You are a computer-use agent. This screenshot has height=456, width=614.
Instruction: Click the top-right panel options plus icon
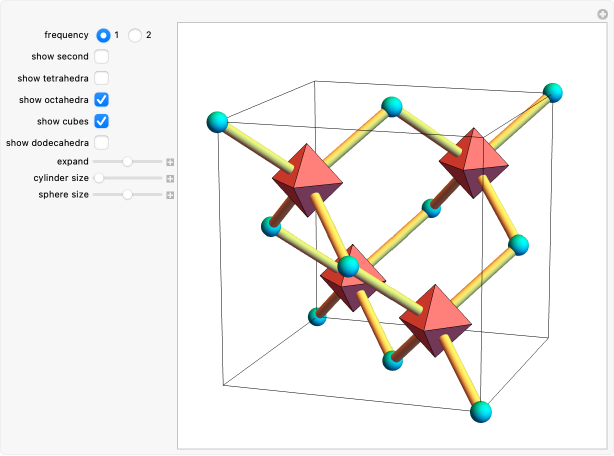[603, 13]
